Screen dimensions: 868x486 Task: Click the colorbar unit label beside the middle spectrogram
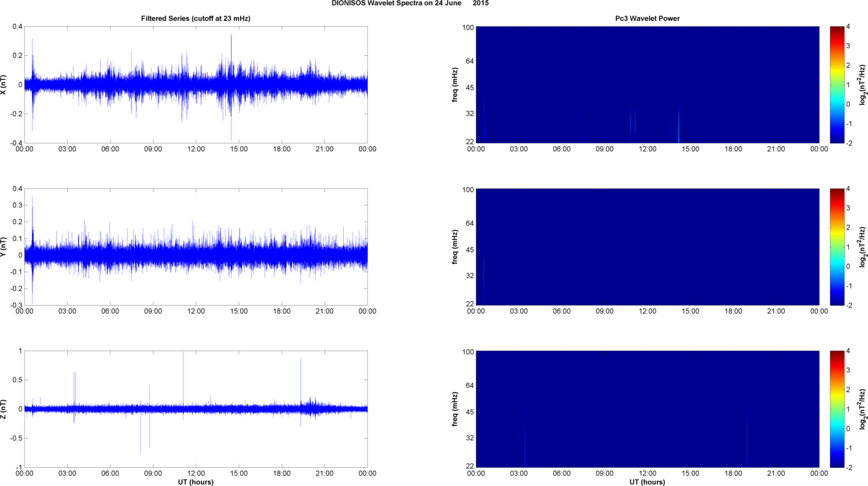click(x=863, y=247)
